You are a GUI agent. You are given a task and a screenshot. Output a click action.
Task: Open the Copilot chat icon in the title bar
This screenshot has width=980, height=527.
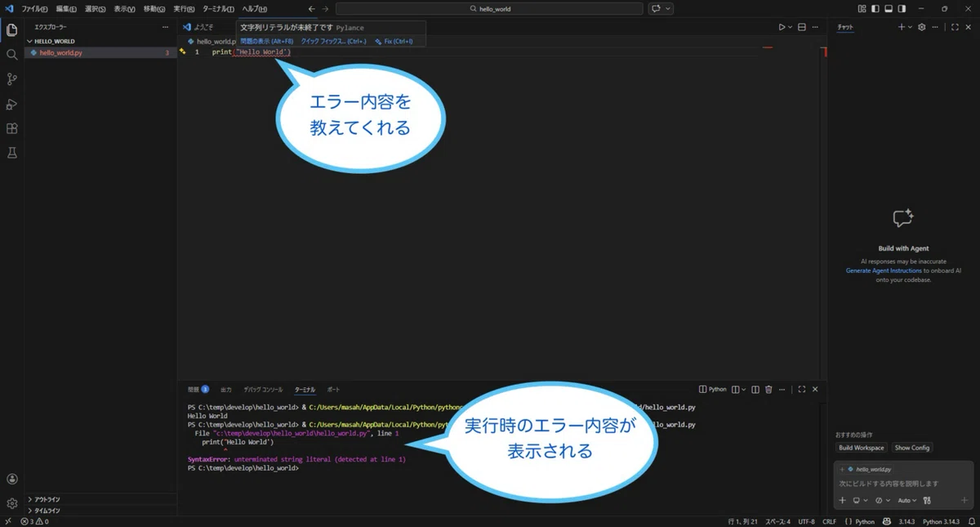tap(656, 8)
